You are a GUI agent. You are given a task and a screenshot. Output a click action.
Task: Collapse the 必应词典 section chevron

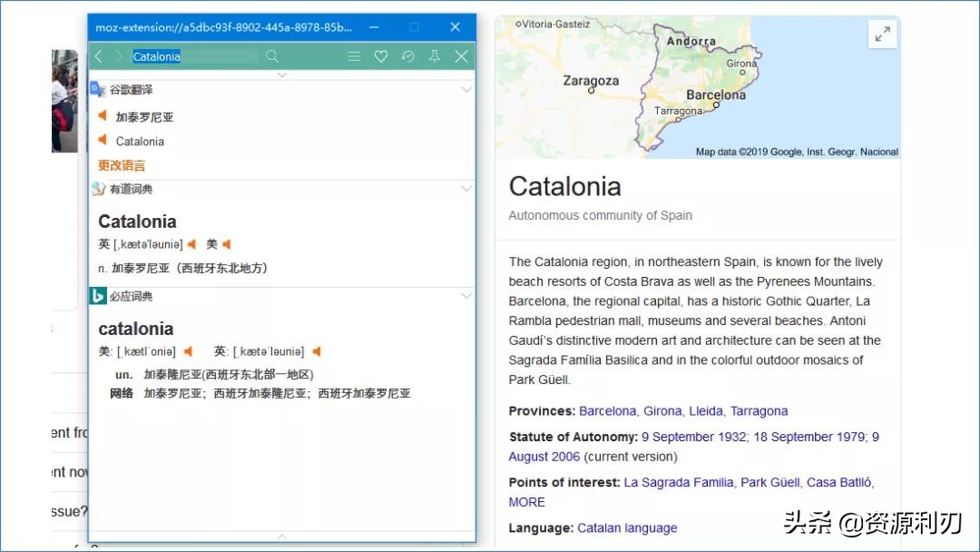(x=466, y=296)
